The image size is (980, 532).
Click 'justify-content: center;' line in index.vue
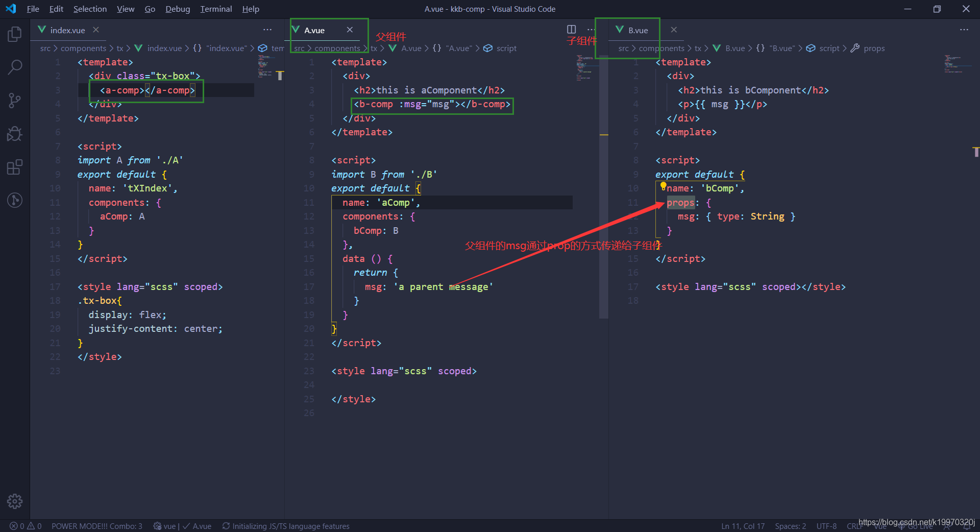click(x=156, y=329)
